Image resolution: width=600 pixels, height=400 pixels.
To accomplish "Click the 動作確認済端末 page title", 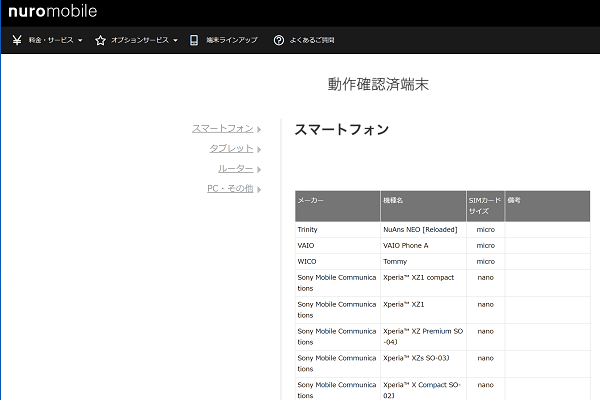I will pyautogui.click(x=378, y=84).
